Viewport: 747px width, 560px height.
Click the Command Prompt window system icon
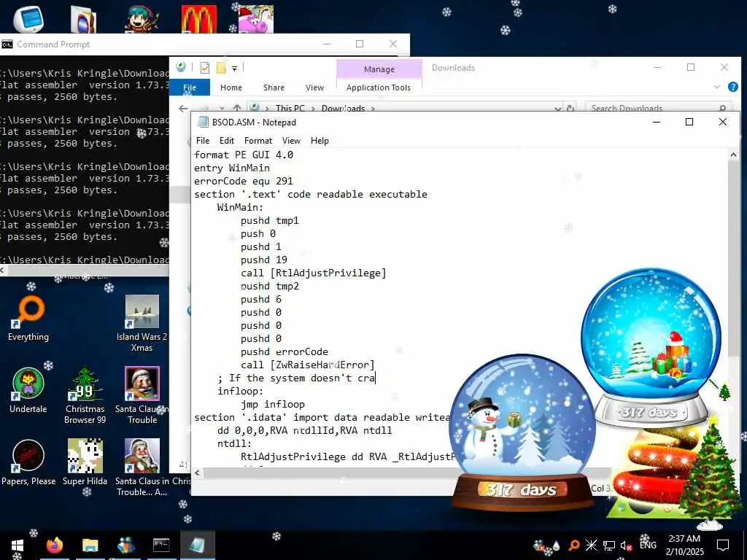point(7,44)
